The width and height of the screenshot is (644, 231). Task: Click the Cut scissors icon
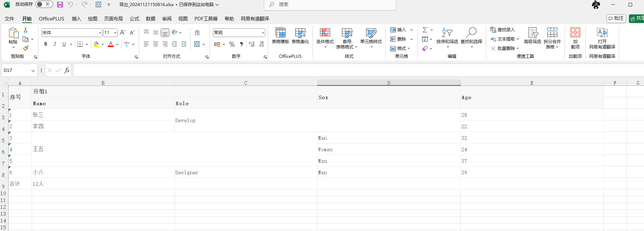tap(26, 30)
